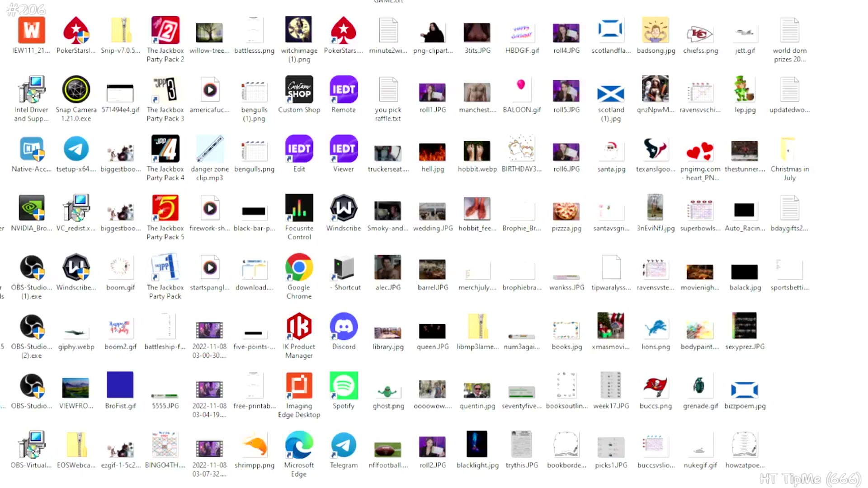Select the buccs.png image

[x=656, y=387]
